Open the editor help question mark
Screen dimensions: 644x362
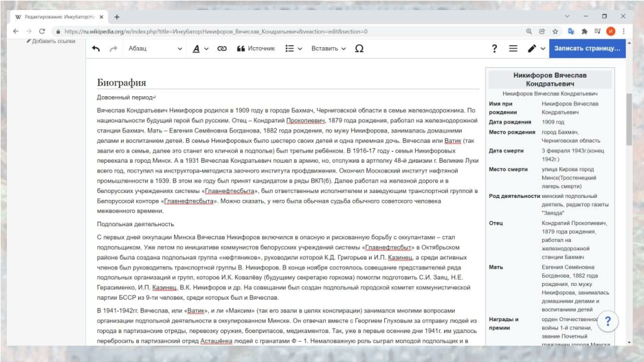494,48
